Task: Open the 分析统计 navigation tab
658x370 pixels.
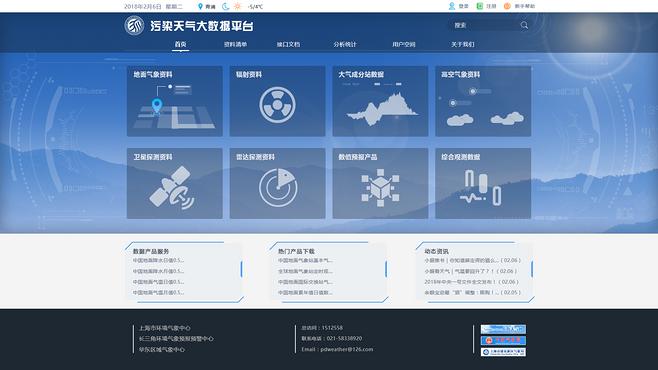Action: pyautogui.click(x=345, y=44)
